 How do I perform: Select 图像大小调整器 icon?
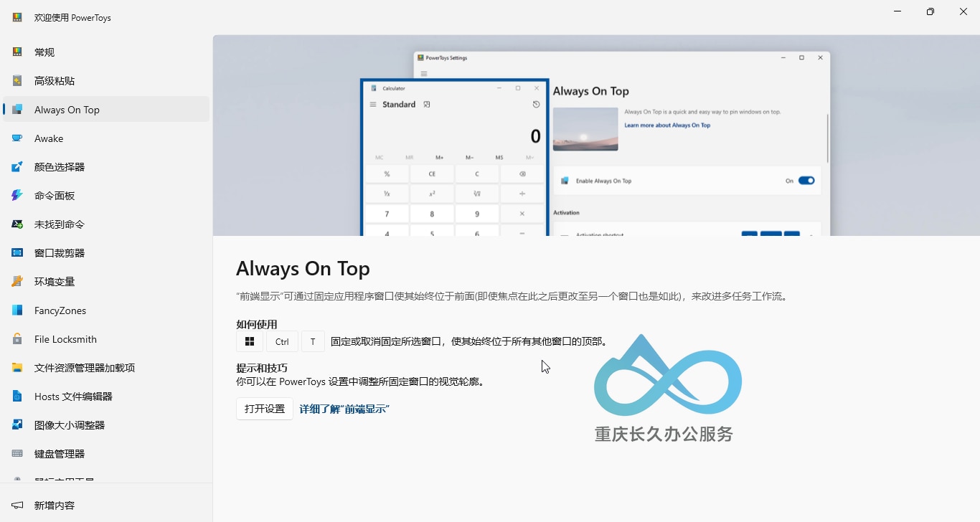tap(17, 424)
